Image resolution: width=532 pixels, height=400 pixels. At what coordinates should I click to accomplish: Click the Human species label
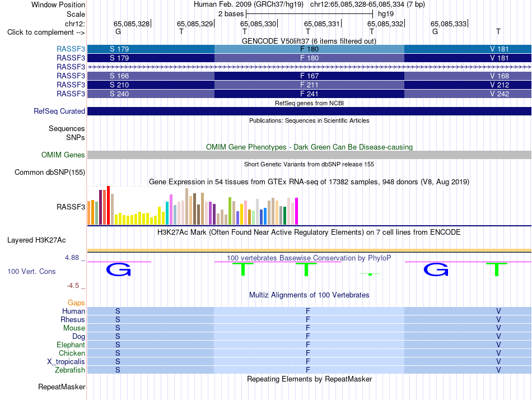[73, 311]
